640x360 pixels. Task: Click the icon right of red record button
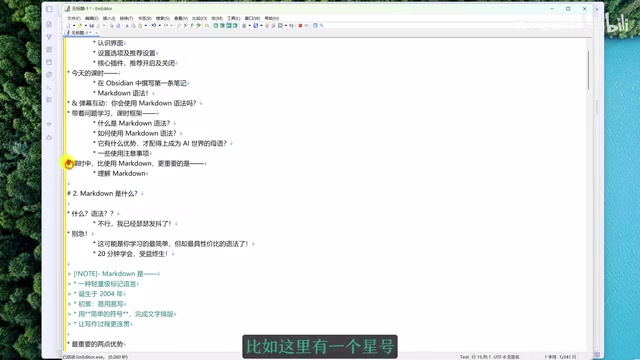(x=307, y=25)
